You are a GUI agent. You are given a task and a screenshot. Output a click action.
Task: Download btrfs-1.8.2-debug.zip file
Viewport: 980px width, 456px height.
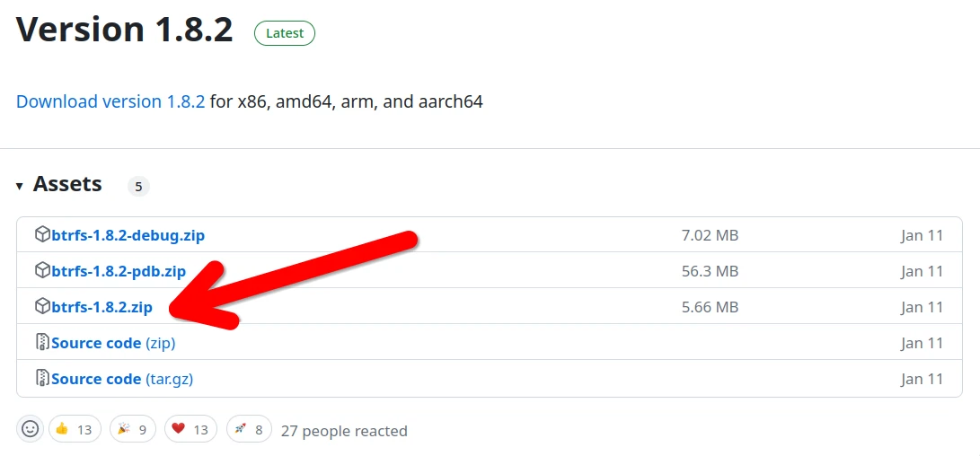[128, 235]
